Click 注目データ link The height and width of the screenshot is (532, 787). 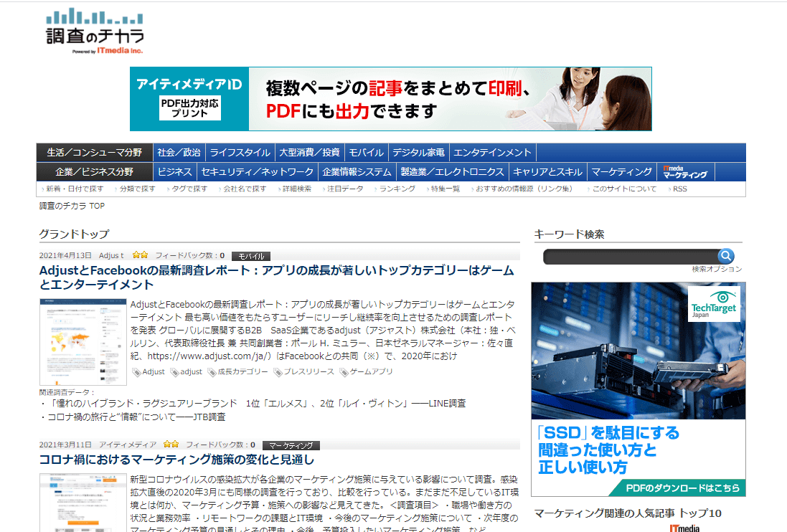click(344, 189)
